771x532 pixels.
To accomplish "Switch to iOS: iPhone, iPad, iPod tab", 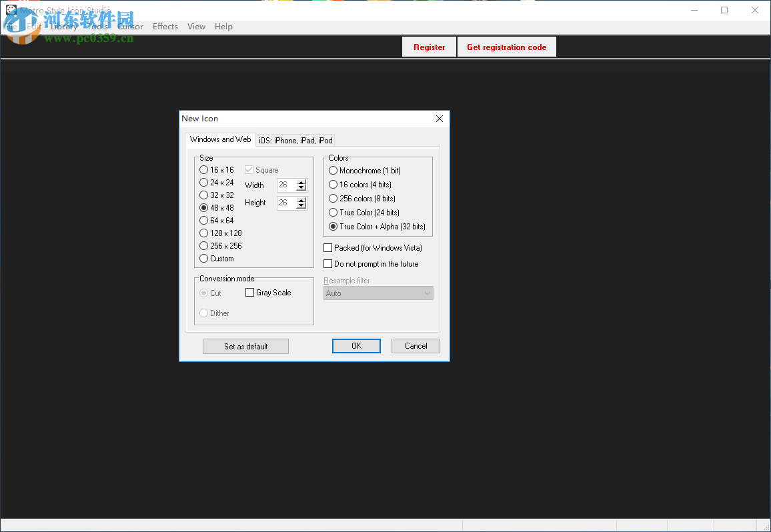I will coord(295,141).
